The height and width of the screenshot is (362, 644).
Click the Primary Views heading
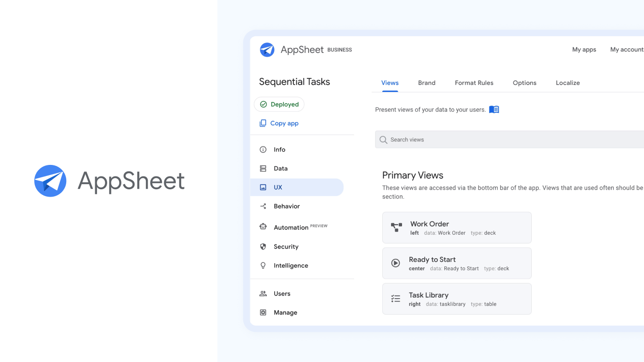point(413,175)
